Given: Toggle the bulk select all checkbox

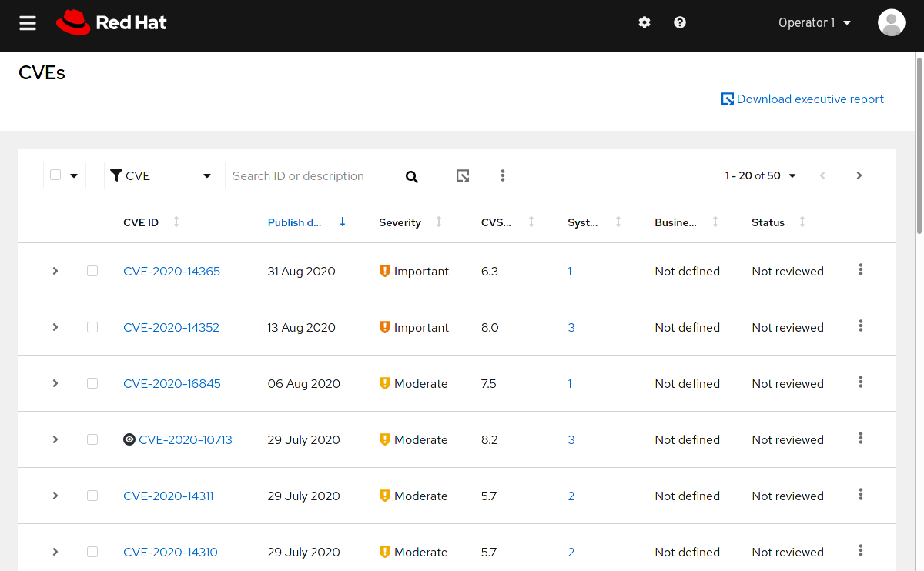Looking at the screenshot, I should coord(55,175).
